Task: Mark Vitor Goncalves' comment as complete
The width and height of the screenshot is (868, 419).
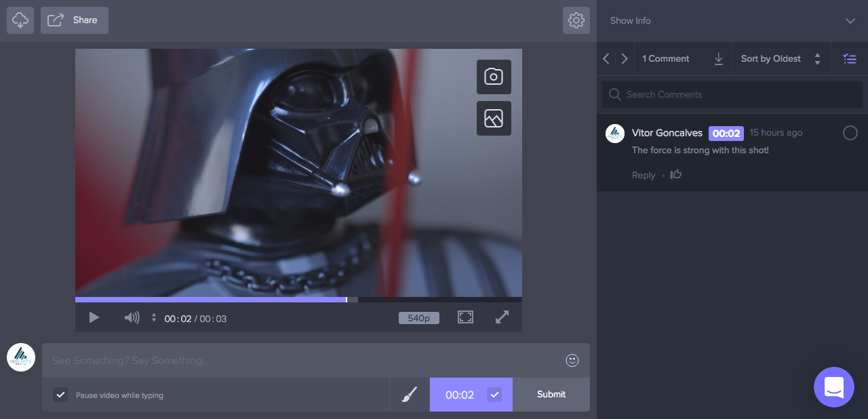Action: [x=850, y=133]
